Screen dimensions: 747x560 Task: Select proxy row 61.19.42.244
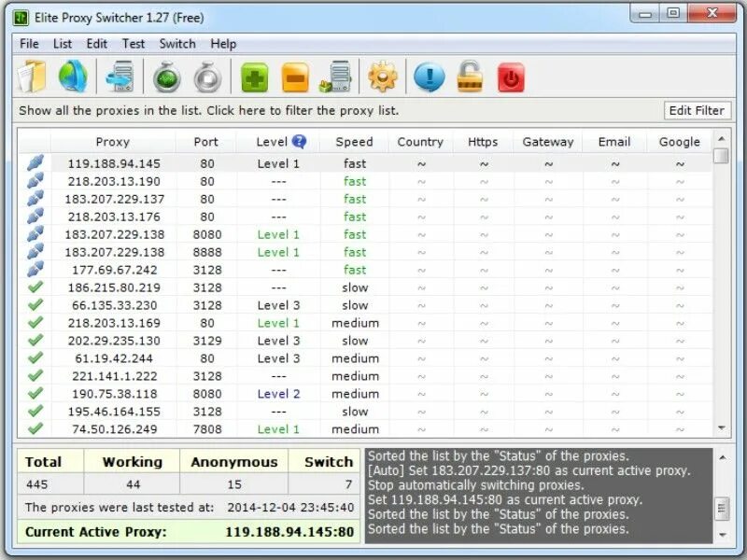click(x=365, y=358)
